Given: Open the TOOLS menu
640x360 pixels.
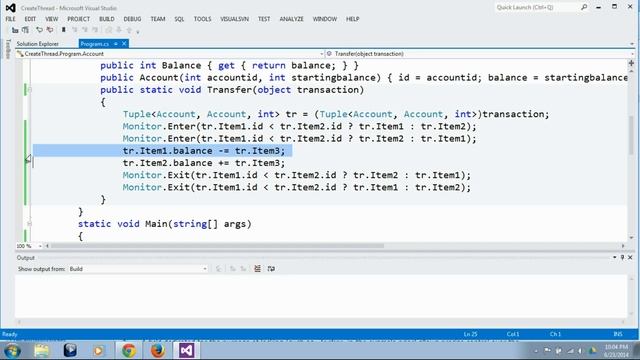Looking at the screenshot, I should pyautogui.click(x=202, y=19).
